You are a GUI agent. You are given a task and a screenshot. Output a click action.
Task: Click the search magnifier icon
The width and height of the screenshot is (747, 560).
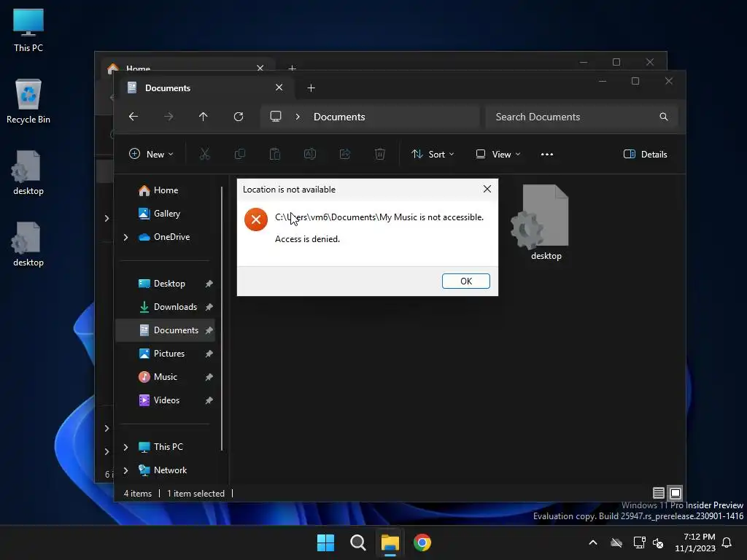664,117
